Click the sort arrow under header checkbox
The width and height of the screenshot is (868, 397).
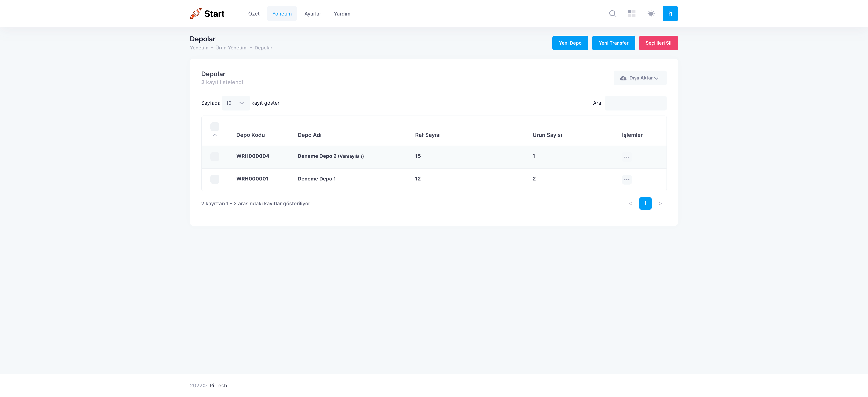coord(215,135)
